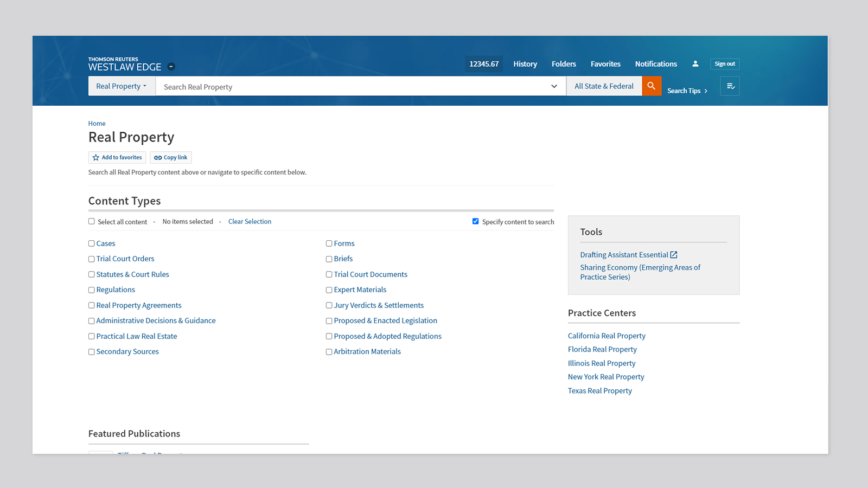Click the Sign out button

pos(724,64)
